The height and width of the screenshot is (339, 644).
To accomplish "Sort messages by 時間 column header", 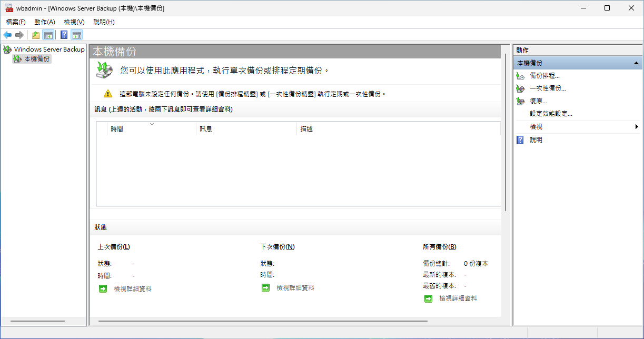I will coord(151,129).
